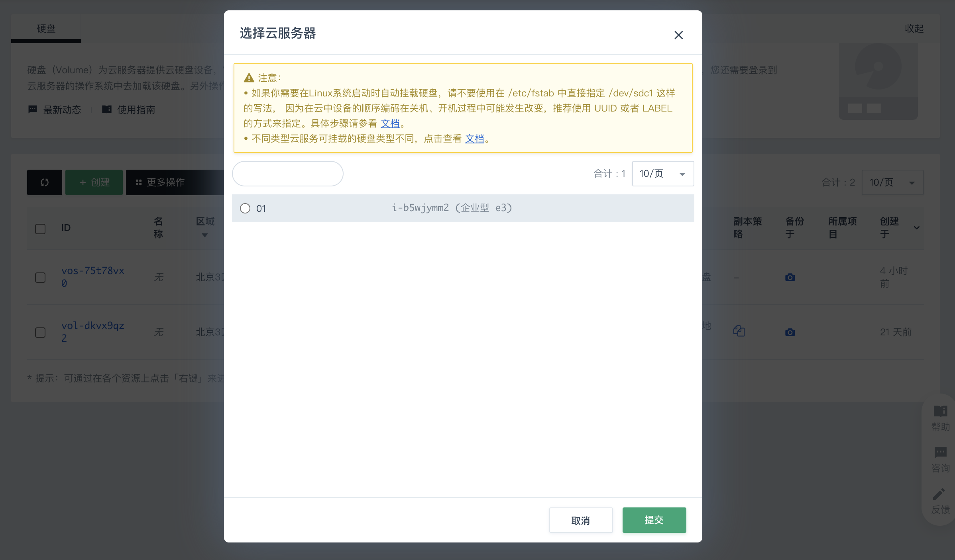The width and height of the screenshot is (955, 560).
Task: Click the search field in the dialog
Action: (287, 174)
